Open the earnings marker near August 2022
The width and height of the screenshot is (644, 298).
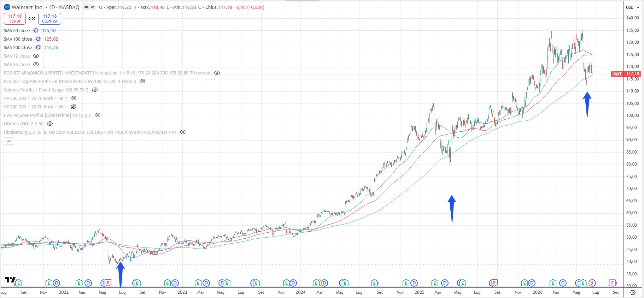[x=137, y=283]
